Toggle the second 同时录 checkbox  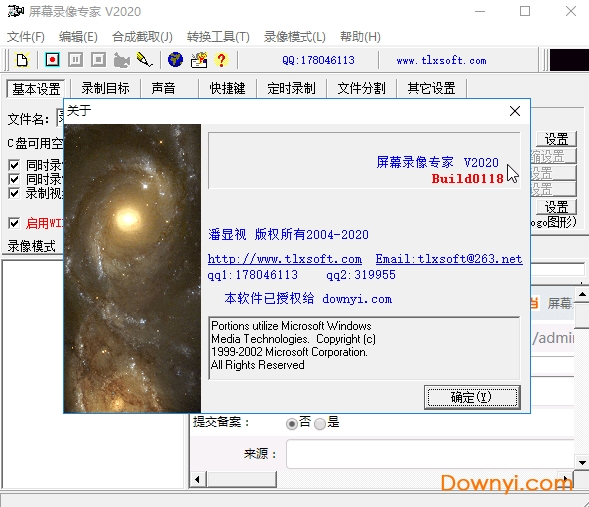(x=14, y=179)
